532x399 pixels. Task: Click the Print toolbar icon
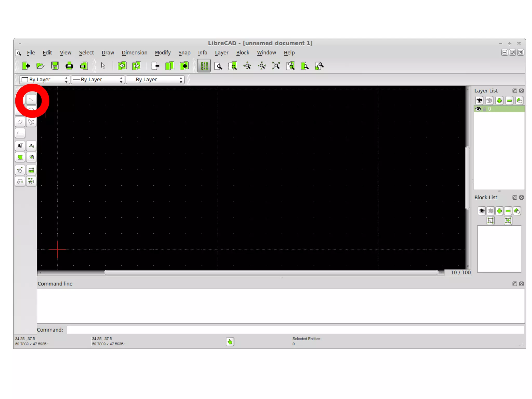(x=69, y=66)
